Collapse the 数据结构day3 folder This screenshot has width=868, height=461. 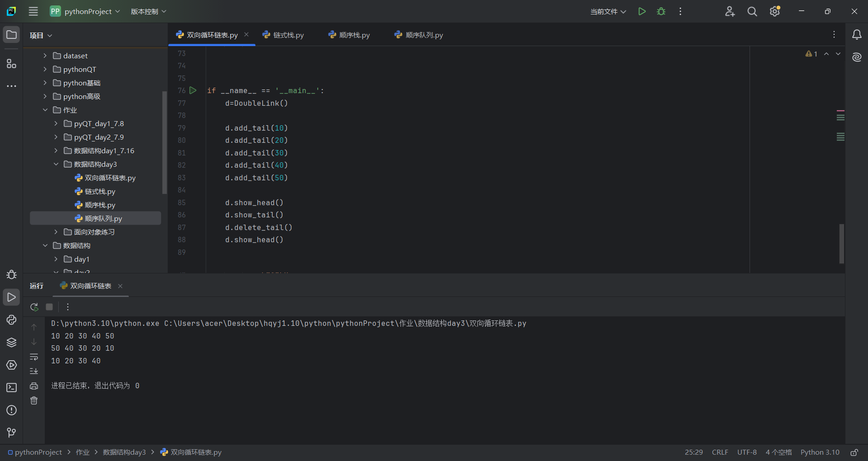tap(56, 164)
